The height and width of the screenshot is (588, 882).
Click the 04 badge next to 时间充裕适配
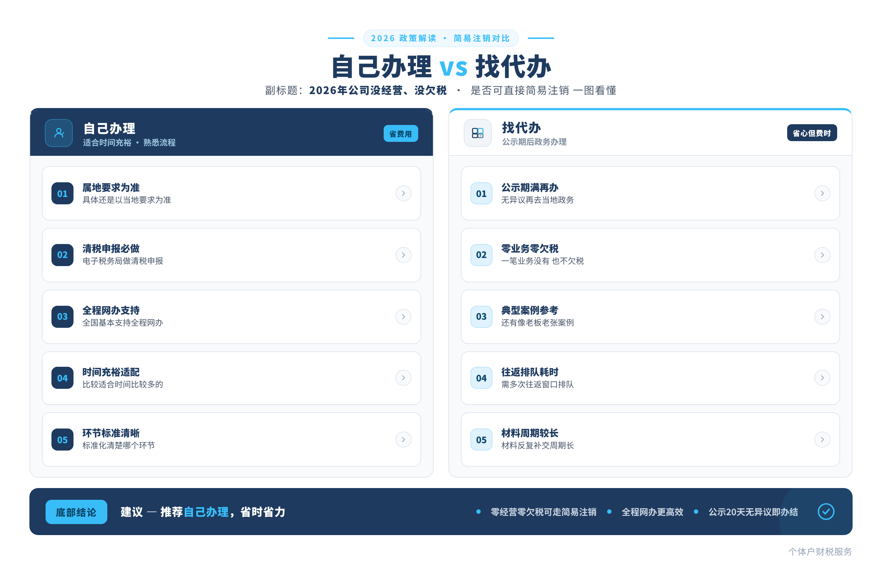point(62,378)
